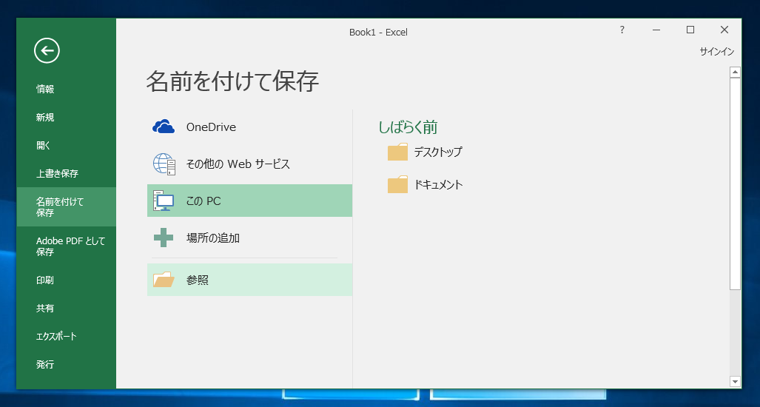Click the scrollbar up arrow
Image resolution: width=760 pixels, height=407 pixels.
click(735, 73)
